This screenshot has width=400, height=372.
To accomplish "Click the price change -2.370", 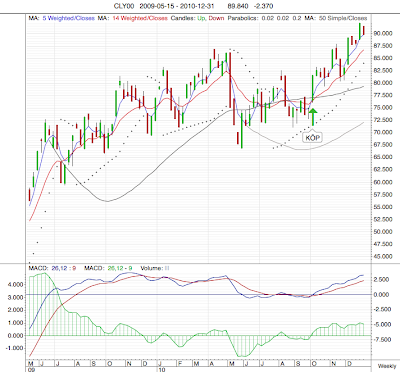I will pyautogui.click(x=263, y=6).
